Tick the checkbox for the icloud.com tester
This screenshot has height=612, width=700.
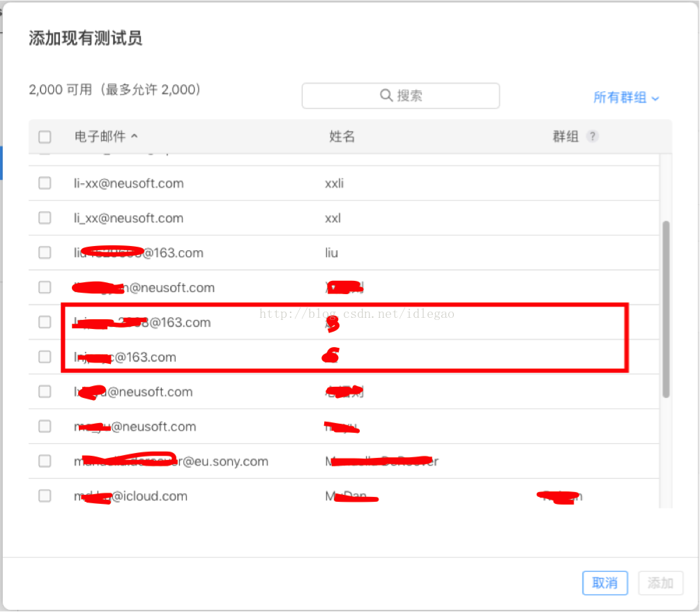click(x=45, y=496)
